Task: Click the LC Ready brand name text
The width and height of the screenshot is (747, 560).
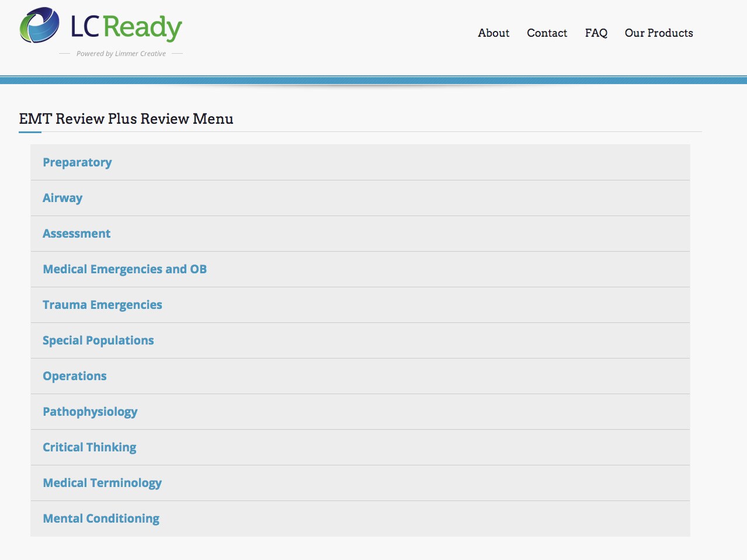Action: point(126,27)
